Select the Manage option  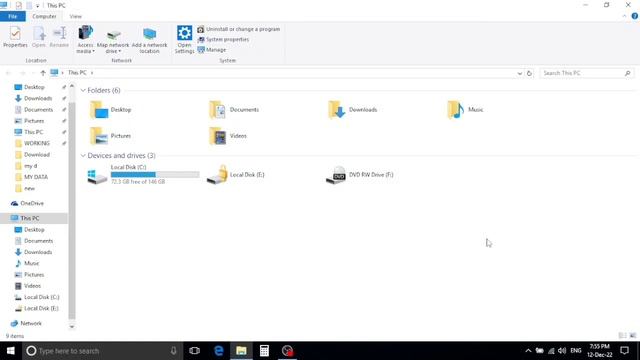[212, 50]
